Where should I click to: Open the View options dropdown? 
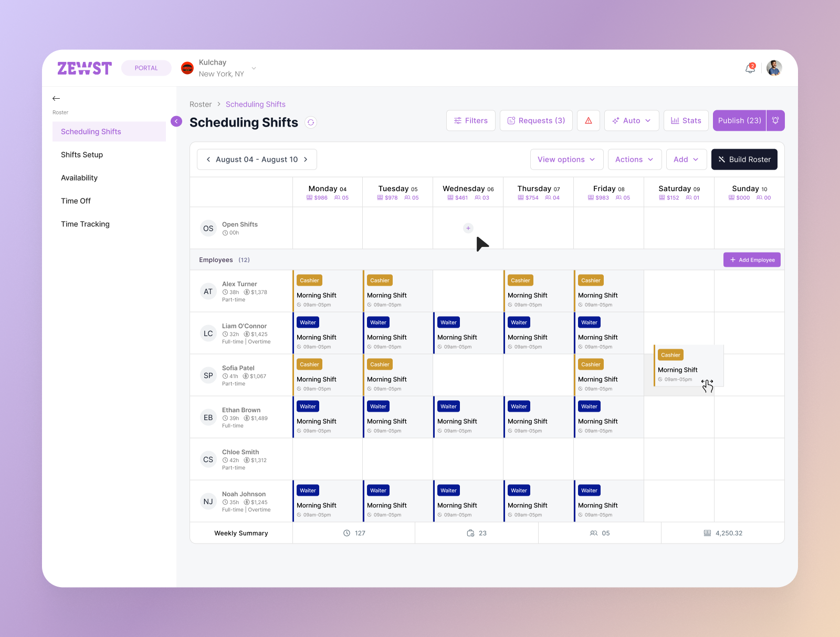pyautogui.click(x=566, y=159)
